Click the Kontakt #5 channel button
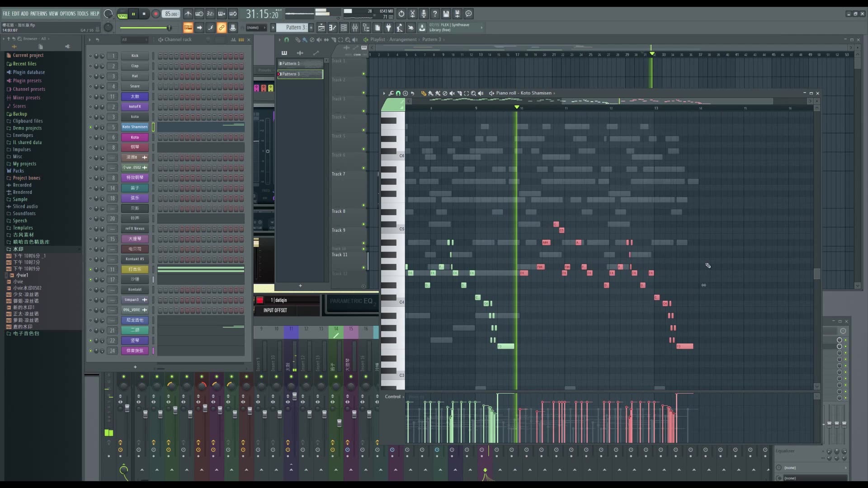 (135, 259)
